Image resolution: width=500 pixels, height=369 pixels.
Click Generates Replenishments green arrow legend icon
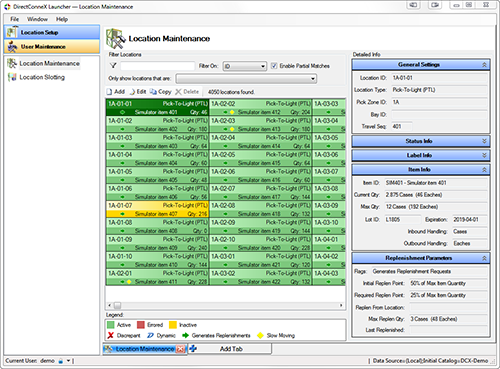click(185, 335)
